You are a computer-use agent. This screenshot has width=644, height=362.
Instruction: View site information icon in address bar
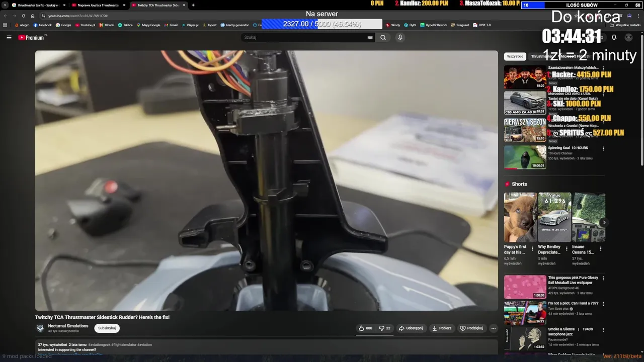(x=43, y=16)
